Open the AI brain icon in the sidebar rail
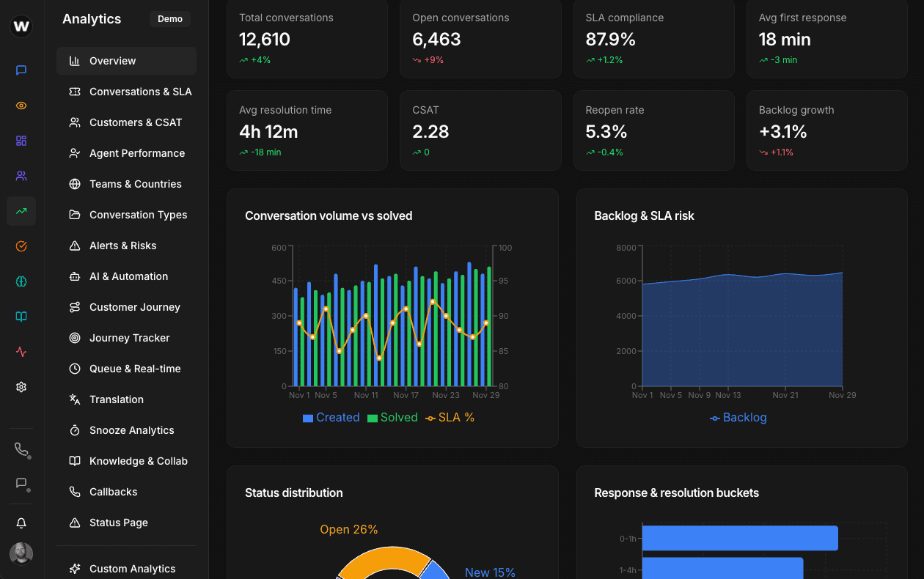Viewport: 924px width, 579px height. coord(21,281)
